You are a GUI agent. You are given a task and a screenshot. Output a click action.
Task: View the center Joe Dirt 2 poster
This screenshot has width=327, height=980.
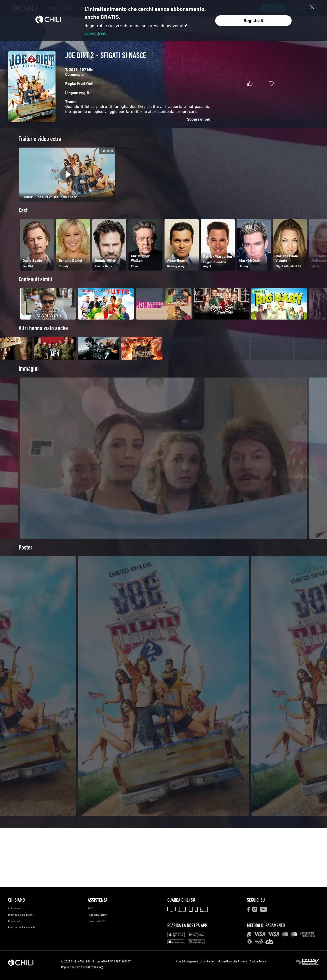tap(163, 686)
